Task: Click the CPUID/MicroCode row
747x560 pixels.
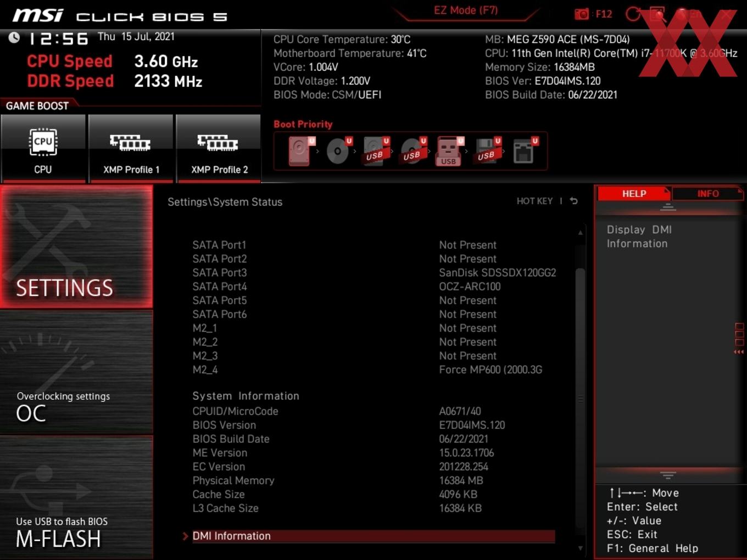Action: (374, 411)
